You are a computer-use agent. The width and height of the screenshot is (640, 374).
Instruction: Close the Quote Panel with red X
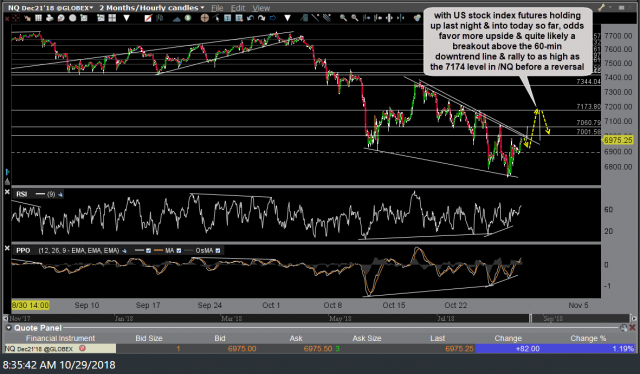pyautogui.click(x=632, y=327)
